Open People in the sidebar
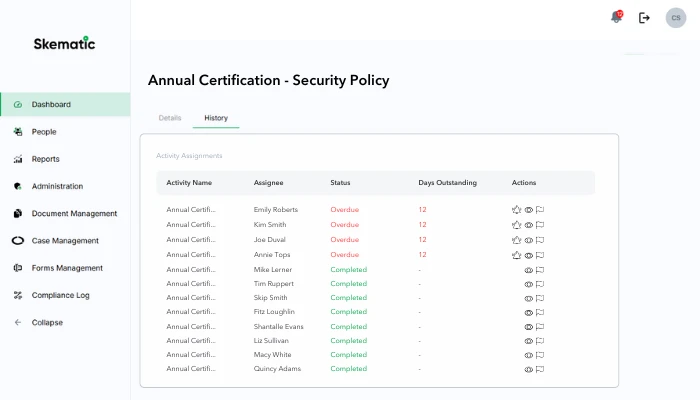 (44, 131)
